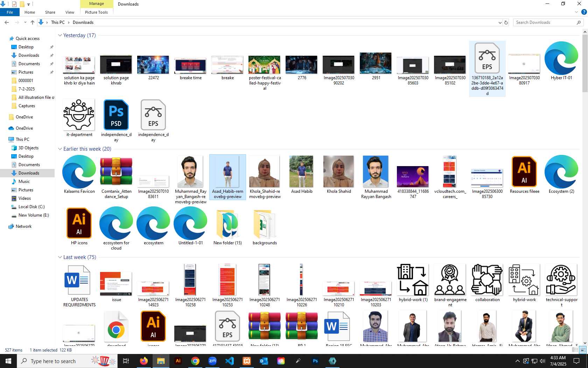Open 3D Objects in the sidebar
Image resolution: width=588 pixels, height=368 pixels.
[28, 148]
